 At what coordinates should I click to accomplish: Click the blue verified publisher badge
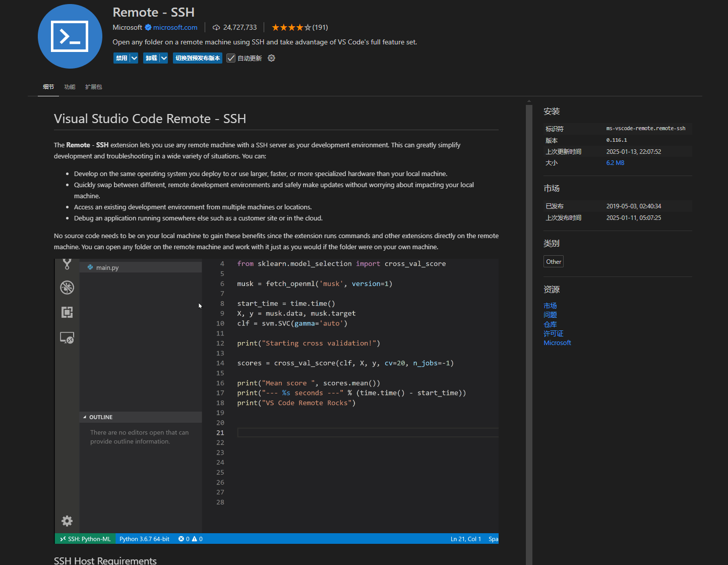coord(148,27)
